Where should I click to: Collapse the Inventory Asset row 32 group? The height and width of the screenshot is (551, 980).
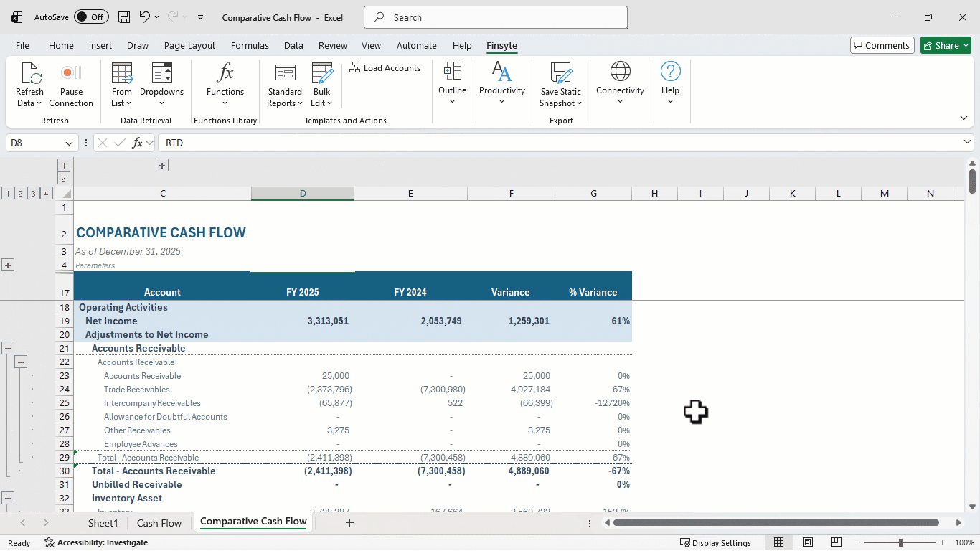[x=8, y=498]
